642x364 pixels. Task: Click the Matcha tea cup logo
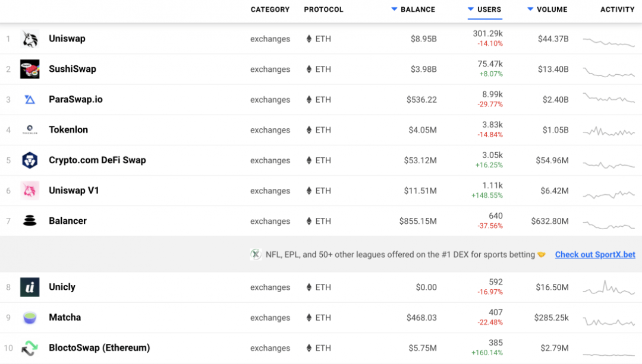coord(30,317)
